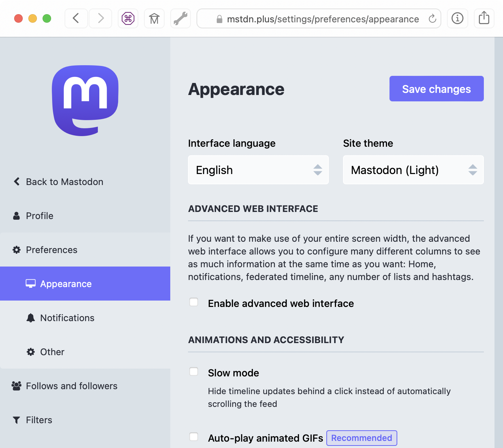Viewport: 503px width, 448px height.
Task: Enable the advanced web interface checkbox
Action: (194, 302)
